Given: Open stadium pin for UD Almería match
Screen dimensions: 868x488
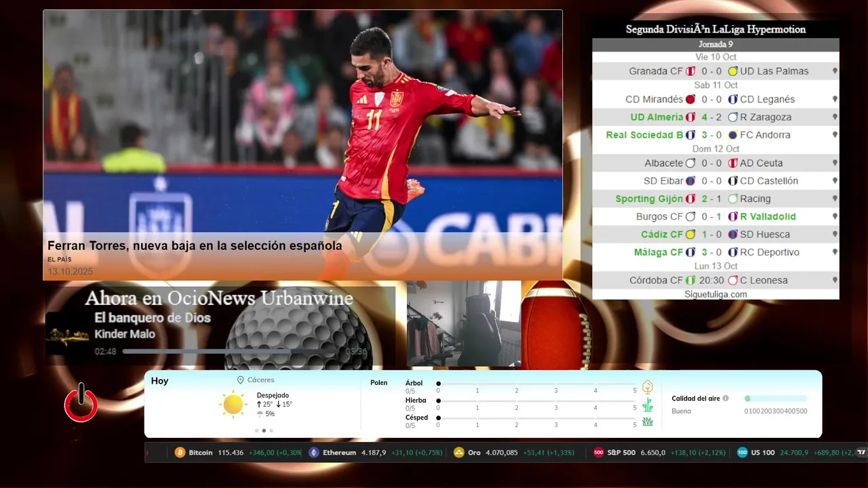Looking at the screenshot, I should 835,117.
